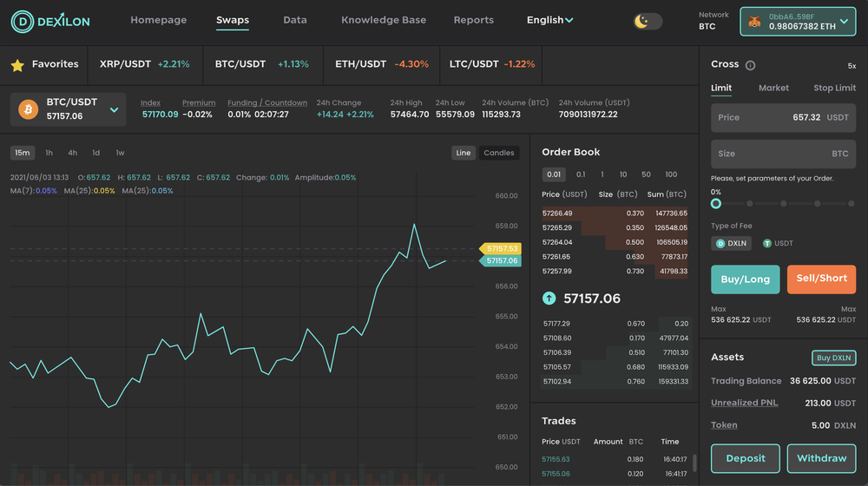Click the orange Bitcoin pair icon
Viewport: 868px width, 486px height.
[29, 110]
